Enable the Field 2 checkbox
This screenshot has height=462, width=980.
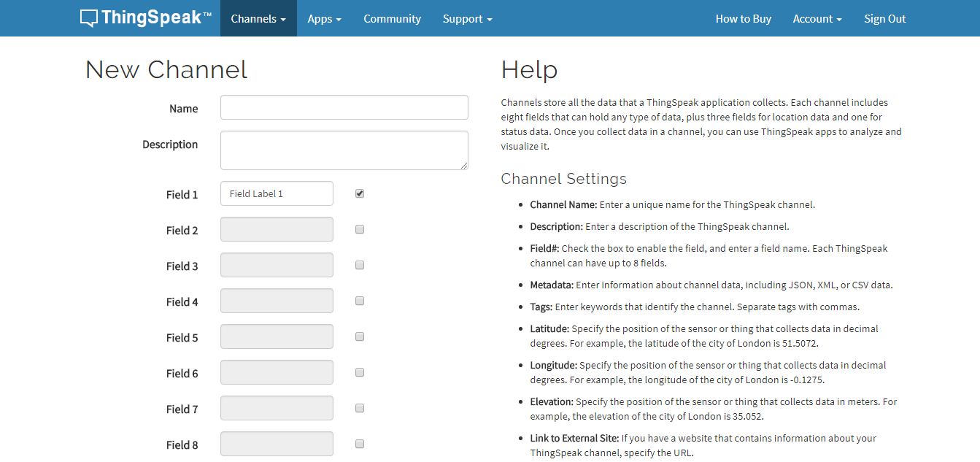360,229
